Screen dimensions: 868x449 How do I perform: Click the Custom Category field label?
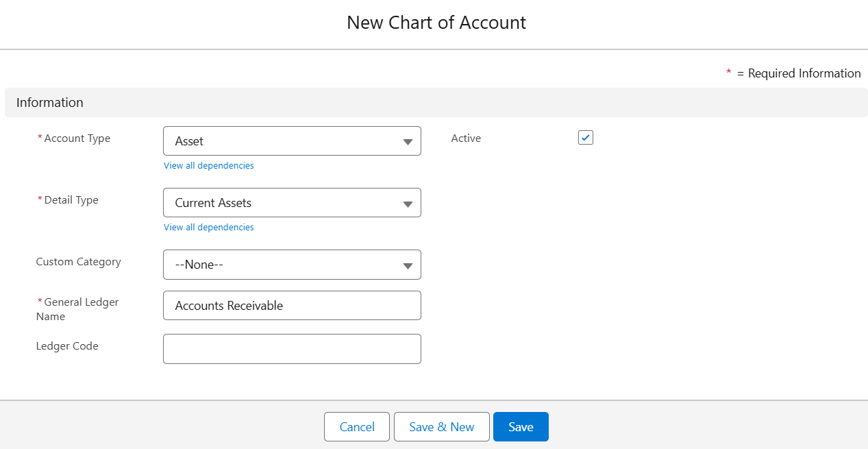click(79, 262)
